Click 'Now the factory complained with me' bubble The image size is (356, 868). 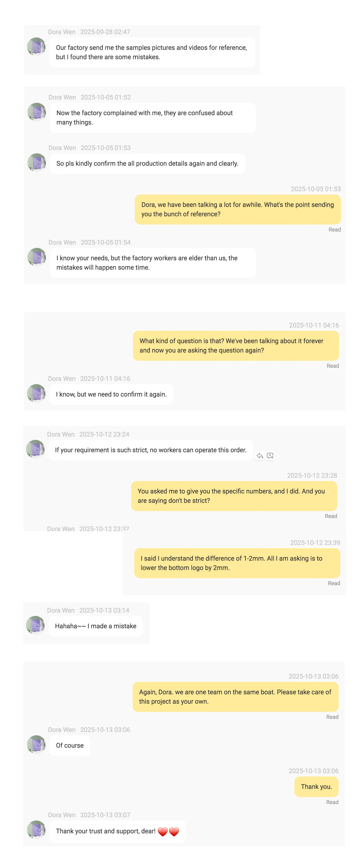(152, 118)
